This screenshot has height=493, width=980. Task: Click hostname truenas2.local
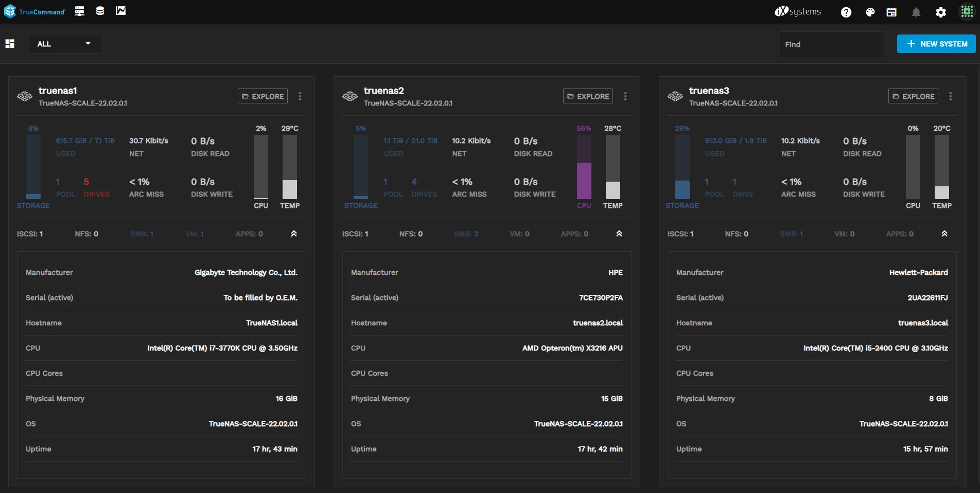598,323
